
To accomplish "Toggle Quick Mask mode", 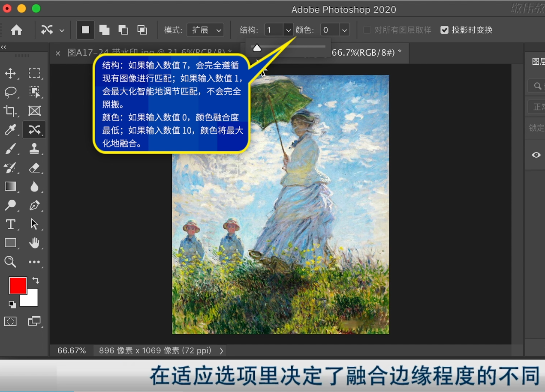I will 10,321.
